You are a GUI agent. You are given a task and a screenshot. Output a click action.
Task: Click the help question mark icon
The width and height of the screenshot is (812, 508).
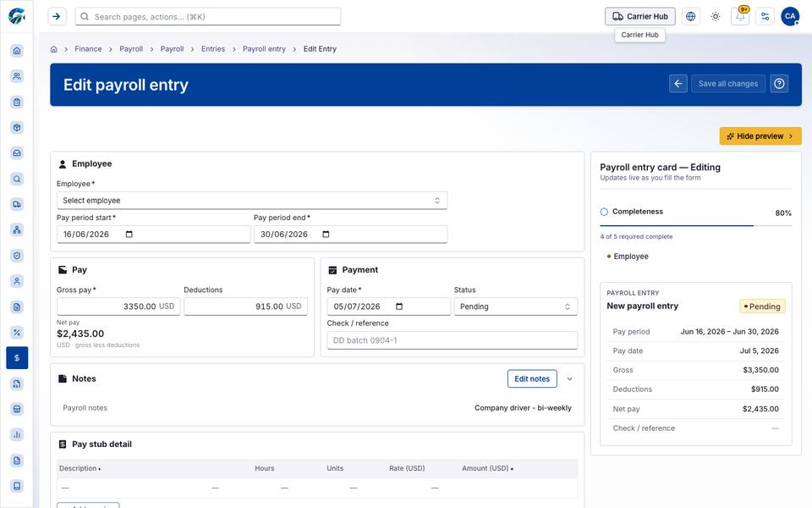[779, 84]
